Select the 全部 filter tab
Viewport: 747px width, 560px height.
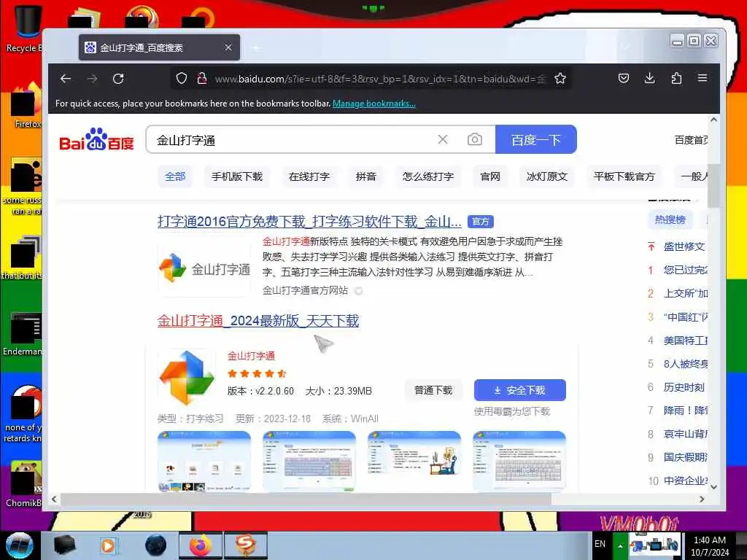pyautogui.click(x=175, y=176)
